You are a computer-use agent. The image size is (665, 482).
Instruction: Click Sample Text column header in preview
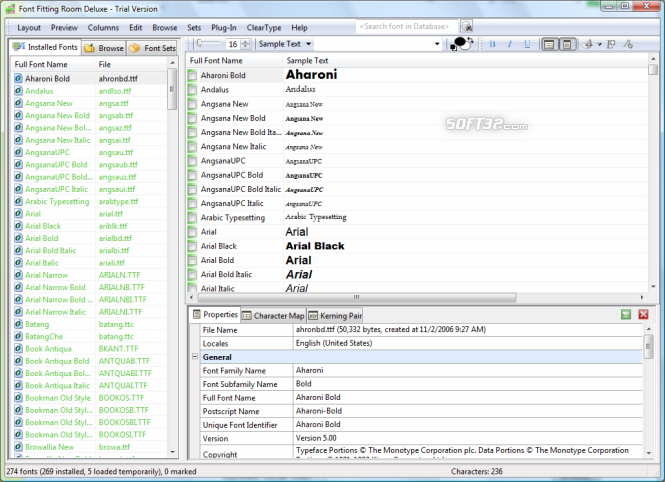point(464,61)
